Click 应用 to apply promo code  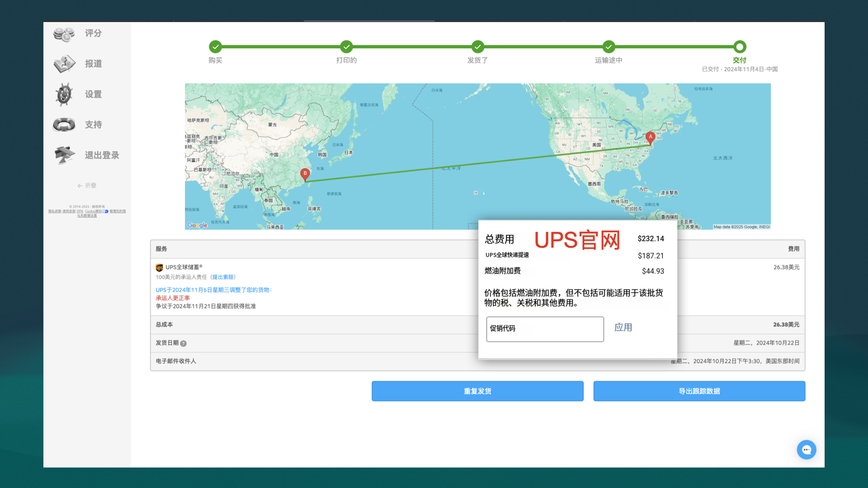pyautogui.click(x=623, y=328)
